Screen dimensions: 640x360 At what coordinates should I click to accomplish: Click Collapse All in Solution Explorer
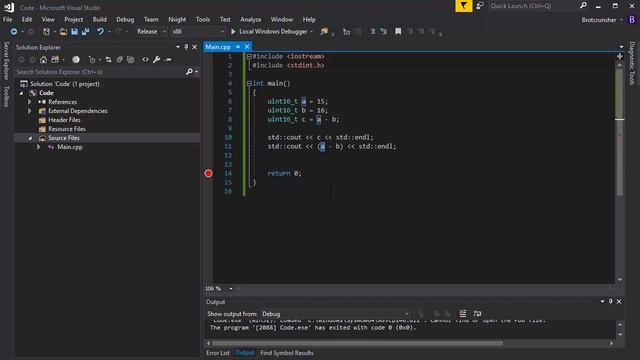coord(120,60)
